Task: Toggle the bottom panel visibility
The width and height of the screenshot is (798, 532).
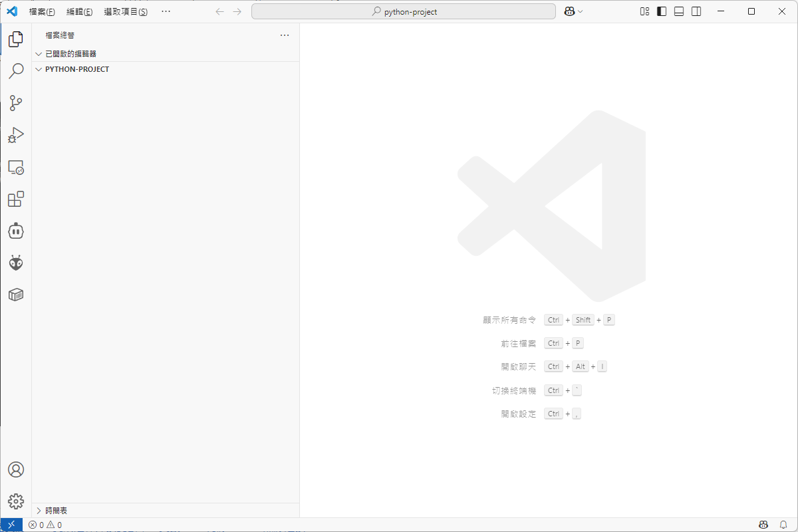Action: 678,11
